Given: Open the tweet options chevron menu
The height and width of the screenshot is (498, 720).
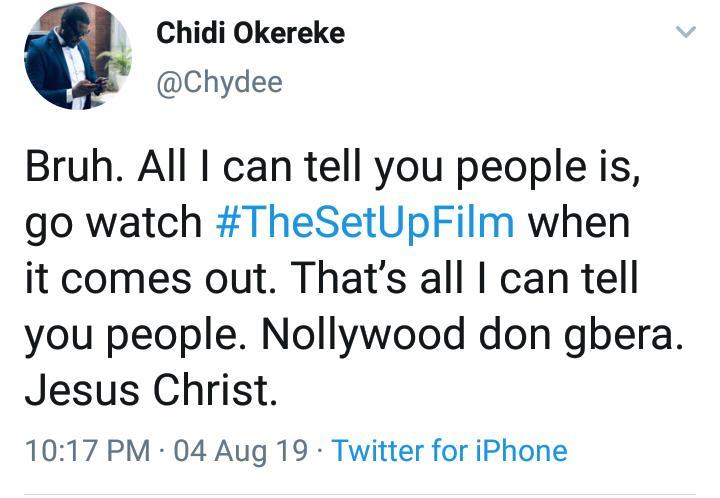Looking at the screenshot, I should pyautogui.click(x=685, y=33).
